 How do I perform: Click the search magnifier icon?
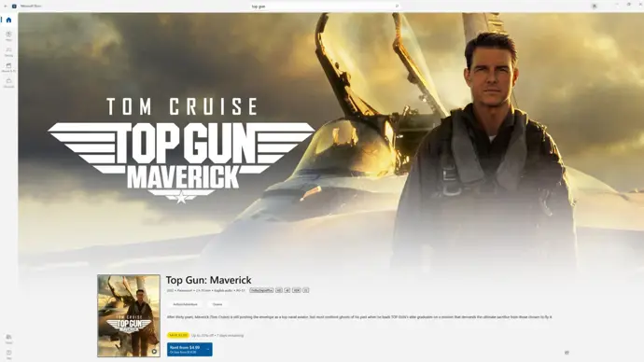click(x=397, y=7)
